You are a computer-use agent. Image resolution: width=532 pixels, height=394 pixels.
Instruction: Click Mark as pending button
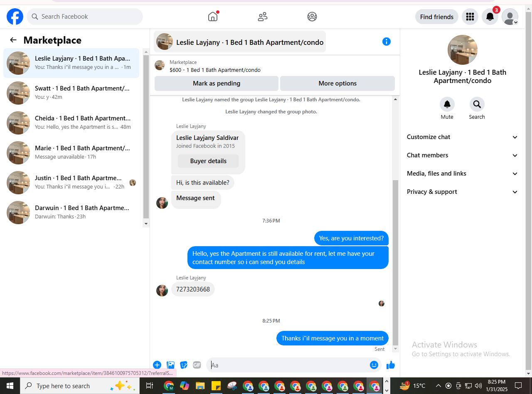click(217, 83)
